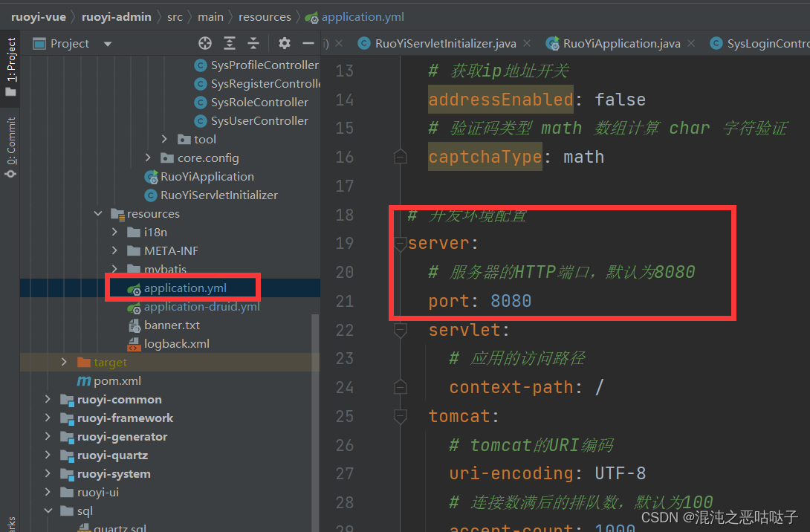
Task: Click src in the breadcrumb path
Action: tap(175, 17)
